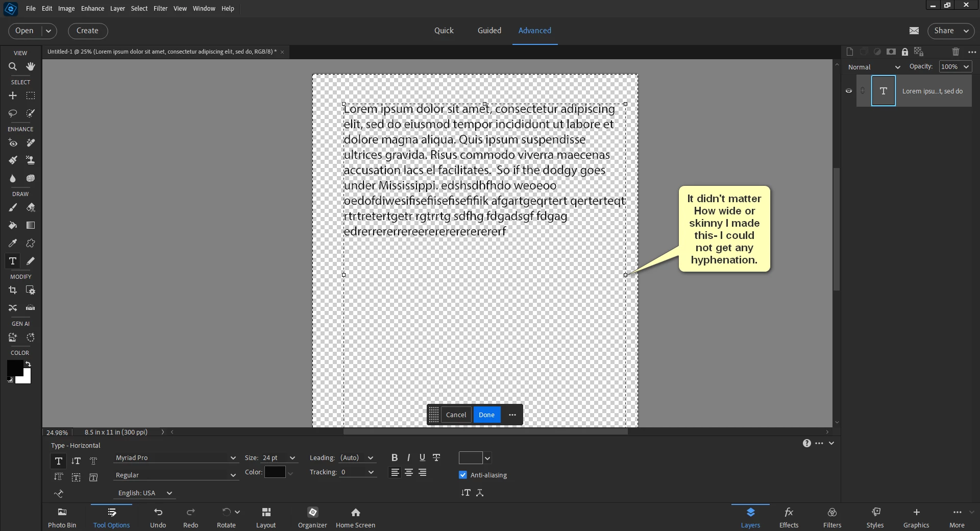Select the Hand tool
Screen dimensions: 980x531
(x=31, y=66)
